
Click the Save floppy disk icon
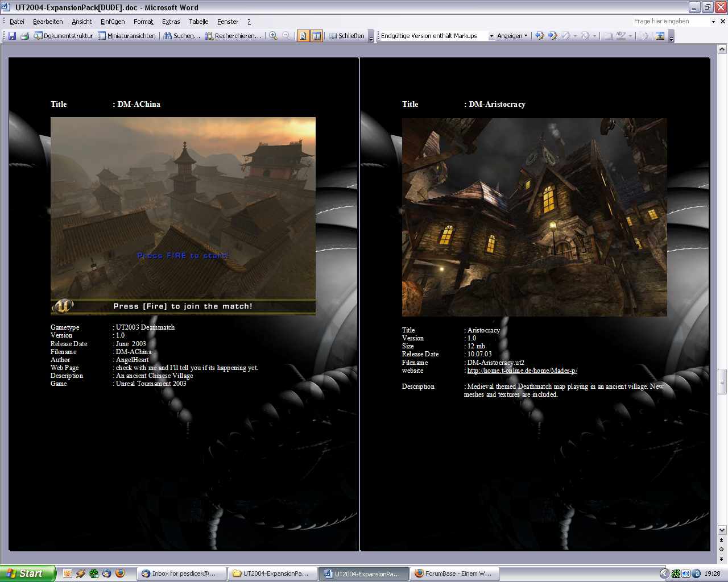[12, 36]
